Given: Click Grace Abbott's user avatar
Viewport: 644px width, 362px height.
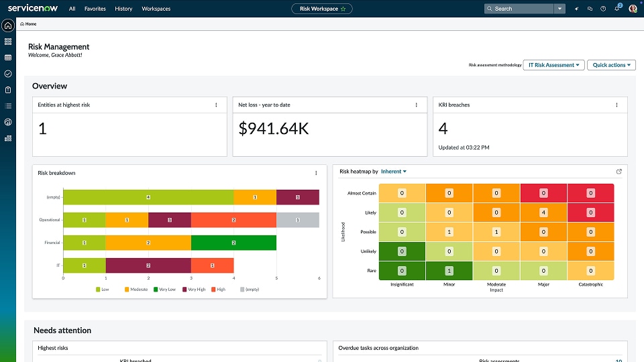Looking at the screenshot, I should point(633,9).
